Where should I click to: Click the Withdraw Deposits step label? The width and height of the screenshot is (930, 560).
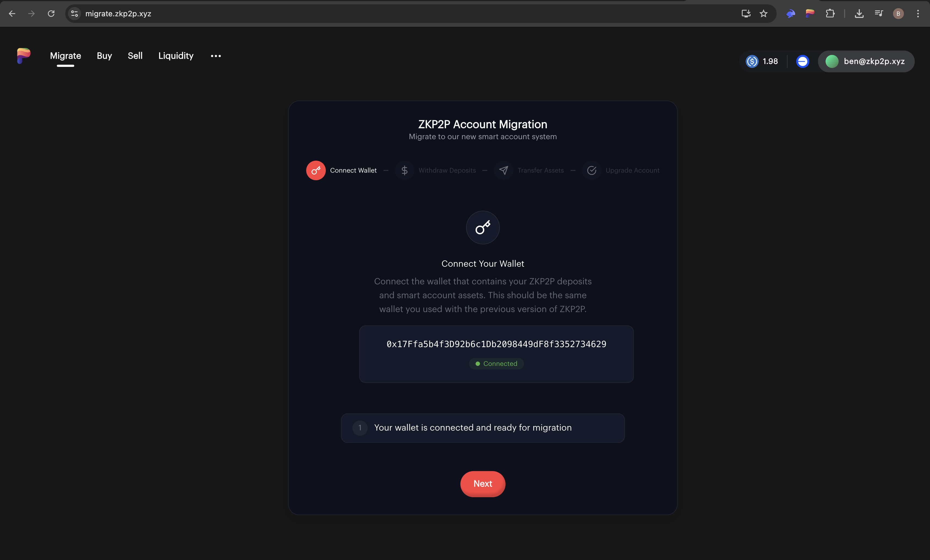point(447,170)
